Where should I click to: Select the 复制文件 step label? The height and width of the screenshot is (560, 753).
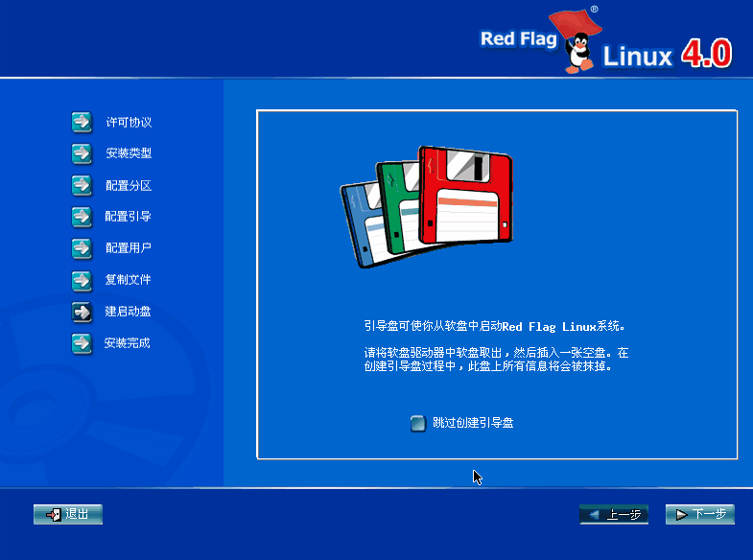[129, 280]
